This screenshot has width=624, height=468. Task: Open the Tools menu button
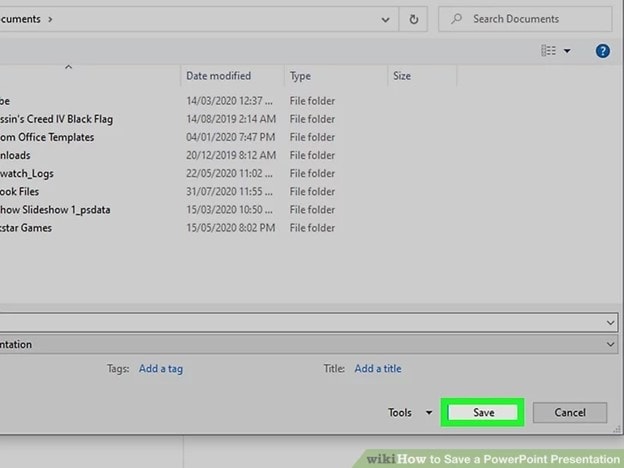point(400,413)
